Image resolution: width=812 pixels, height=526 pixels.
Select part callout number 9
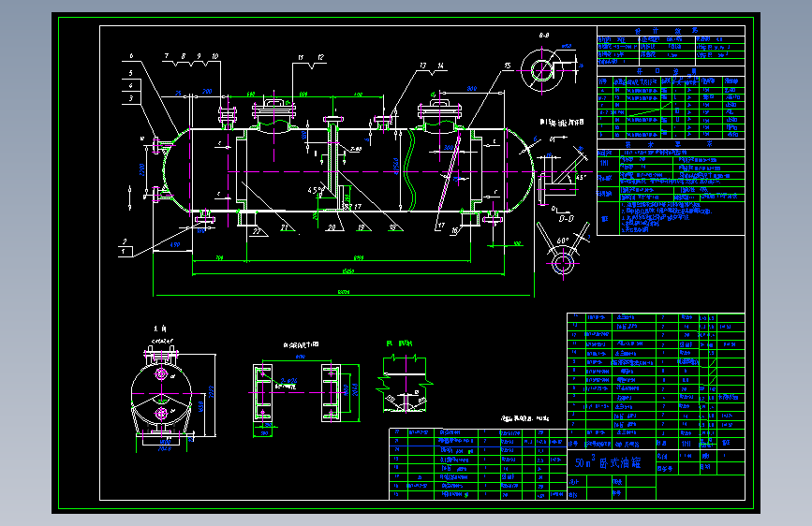(x=199, y=56)
